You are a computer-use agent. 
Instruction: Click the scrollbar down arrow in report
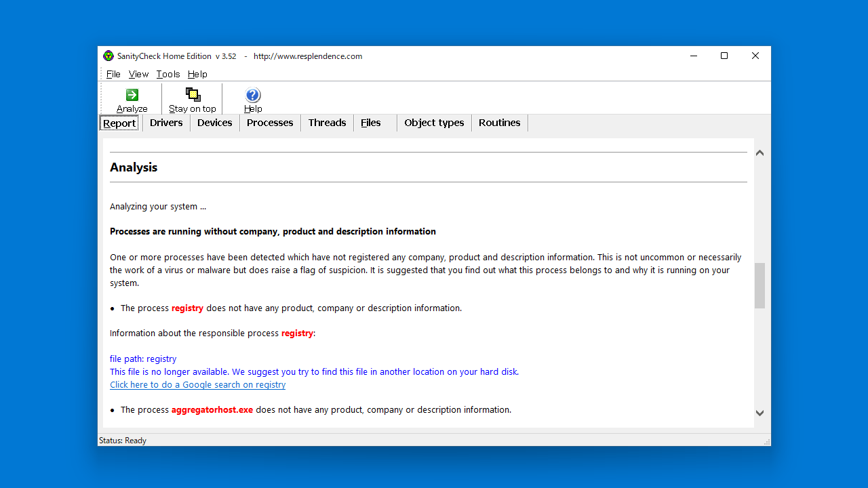coord(759,413)
